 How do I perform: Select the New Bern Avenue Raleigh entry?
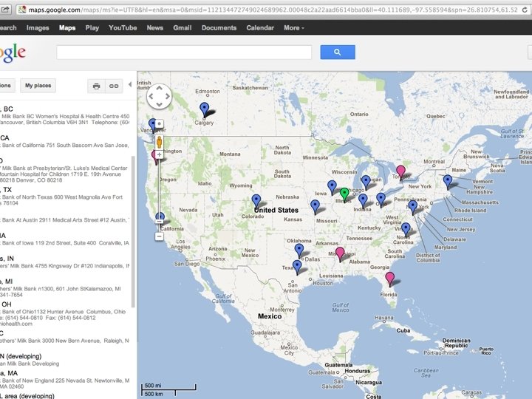[x=64, y=337]
